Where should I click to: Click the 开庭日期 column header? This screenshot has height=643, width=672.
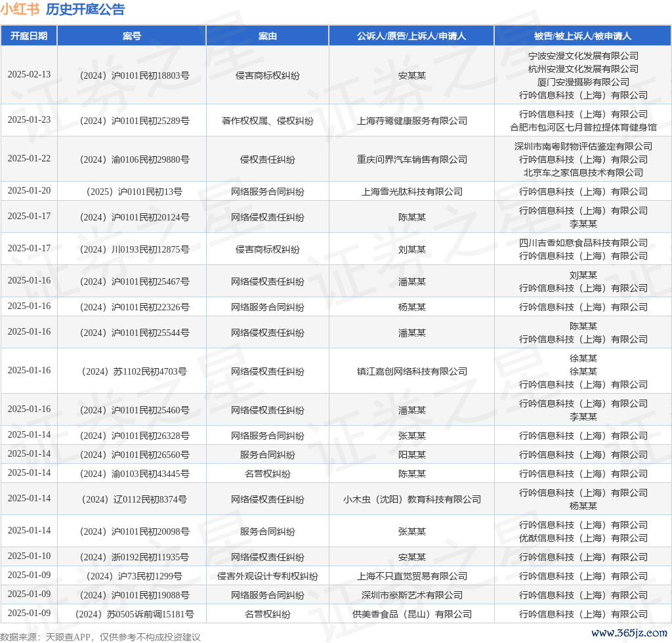[29, 36]
